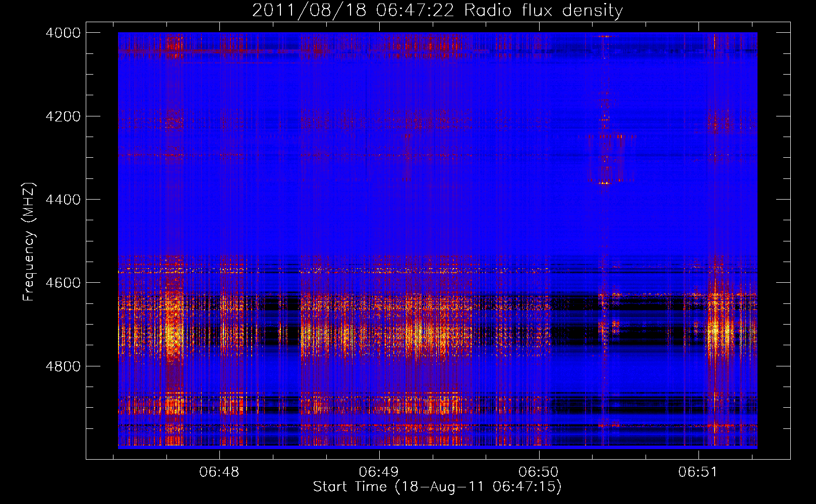This screenshot has height=504, width=816.
Task: Click the 06:51 time tick label
Action: (x=698, y=472)
